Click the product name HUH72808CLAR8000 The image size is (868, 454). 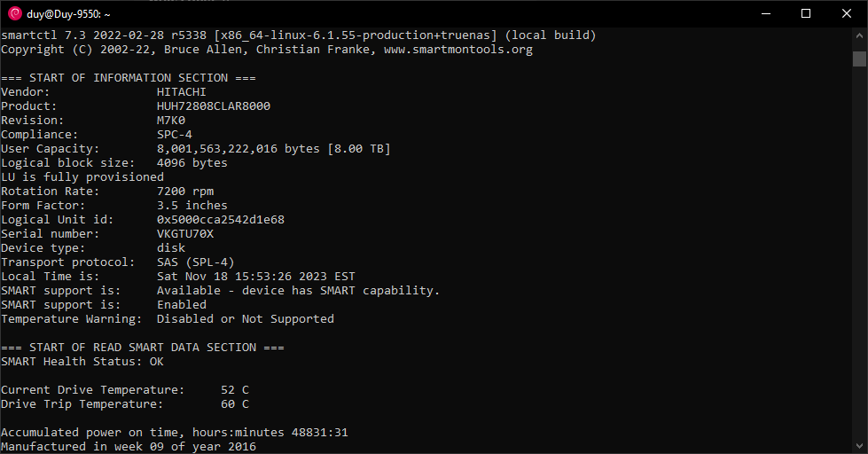pyautogui.click(x=214, y=106)
